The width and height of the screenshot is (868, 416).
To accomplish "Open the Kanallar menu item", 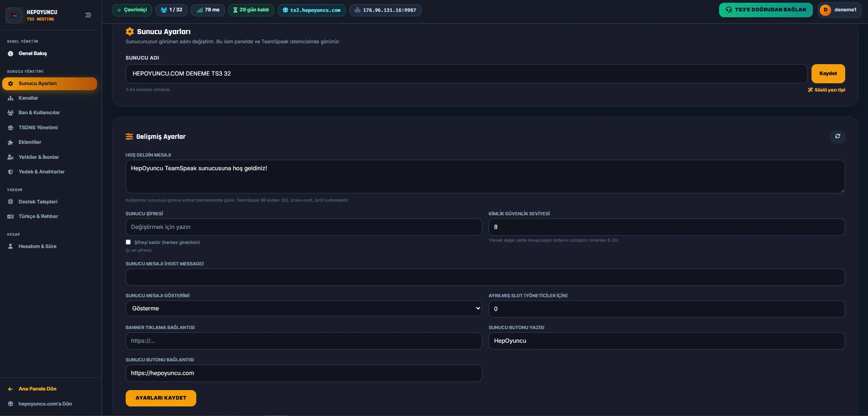I will click(50, 98).
